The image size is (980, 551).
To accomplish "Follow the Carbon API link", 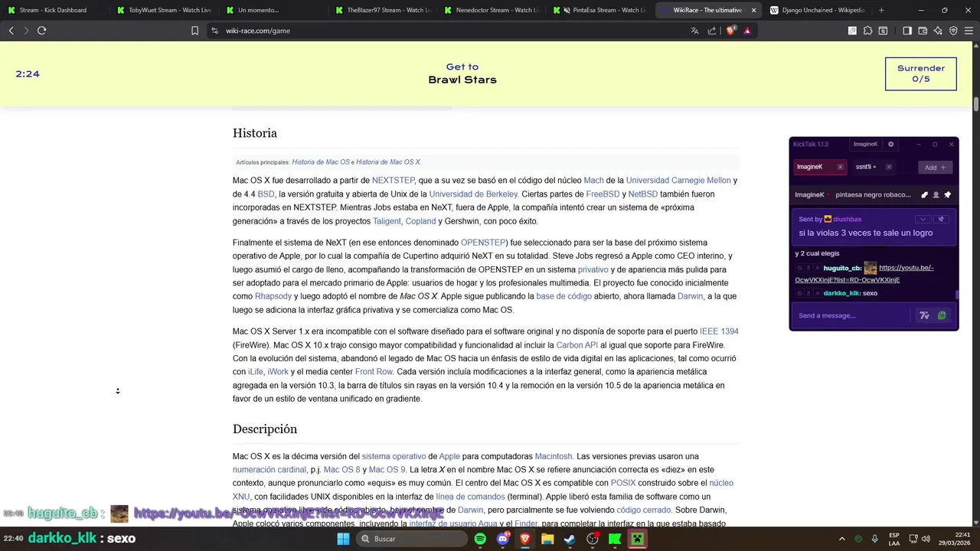I will click(x=577, y=345).
